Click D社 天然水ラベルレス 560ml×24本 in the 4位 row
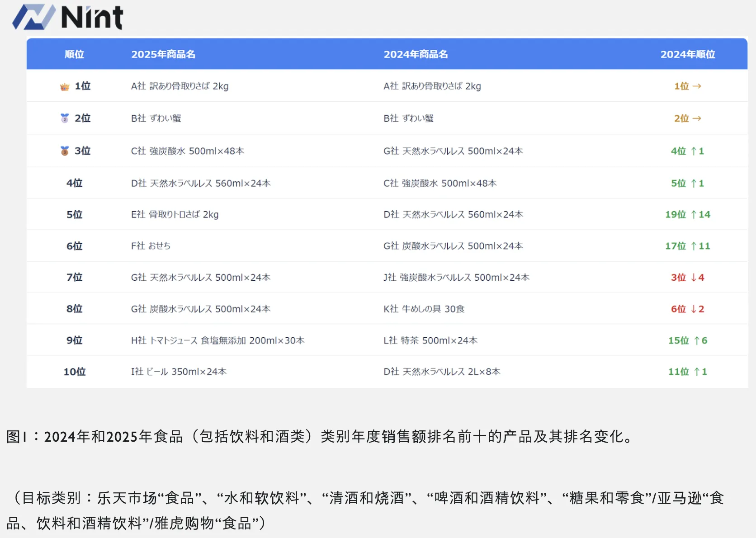 201,183
